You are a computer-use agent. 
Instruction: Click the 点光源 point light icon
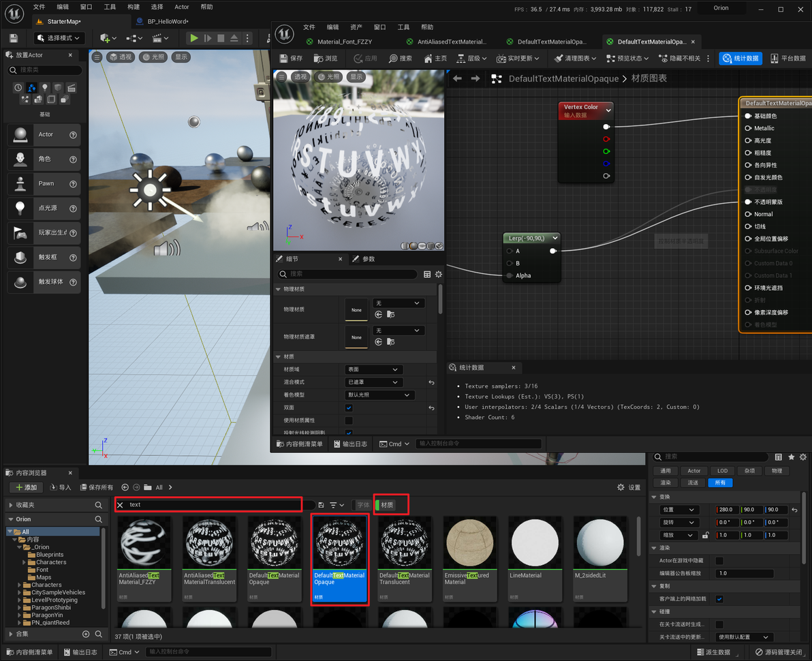click(x=20, y=208)
